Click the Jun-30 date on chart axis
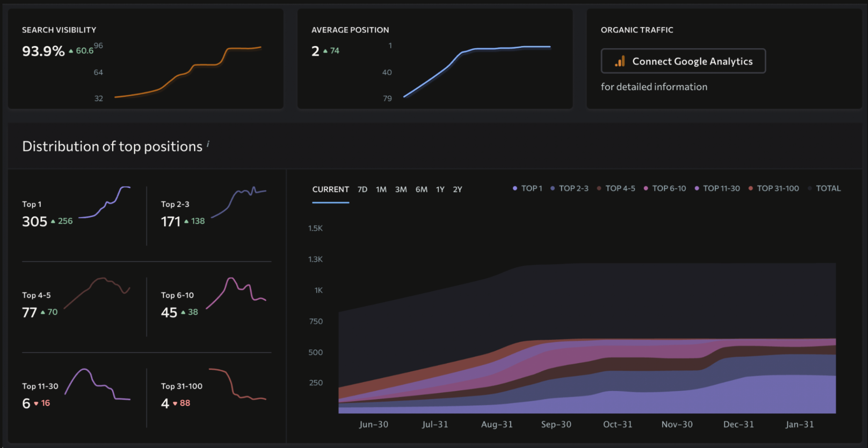The height and width of the screenshot is (448, 868). click(x=373, y=424)
